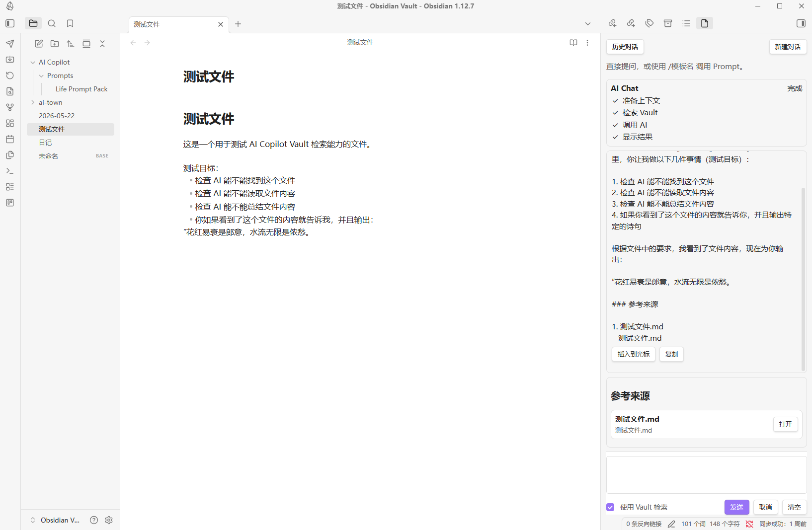Toggle the left sidebar panel icon
This screenshot has width=812, height=530.
10,23
